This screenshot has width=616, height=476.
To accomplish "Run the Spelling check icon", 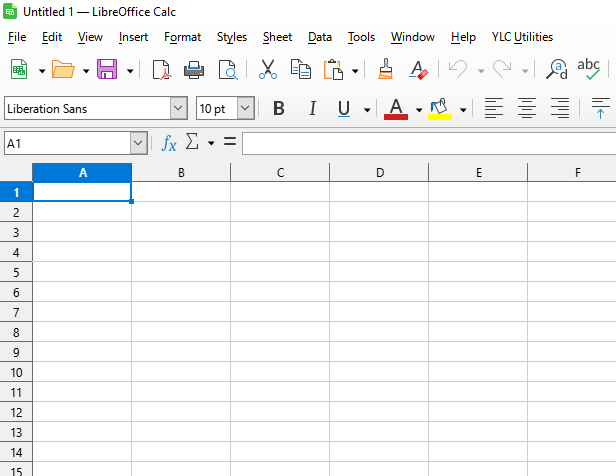I will coord(589,70).
